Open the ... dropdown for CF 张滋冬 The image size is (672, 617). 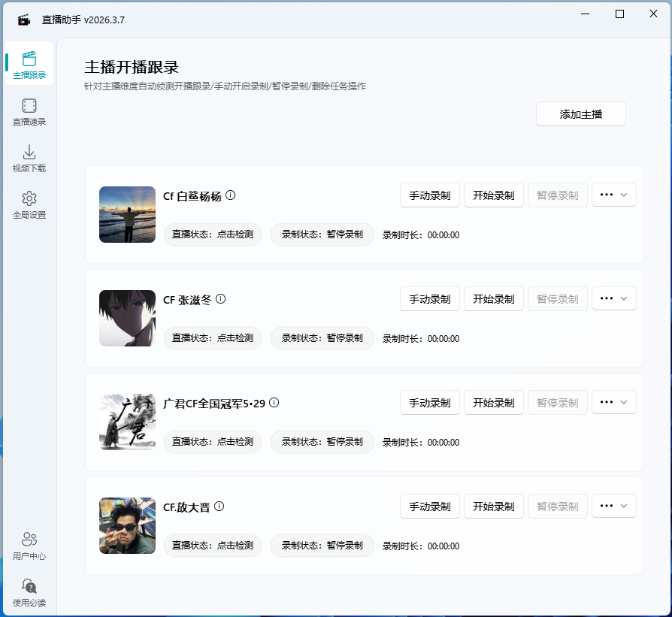pos(613,298)
